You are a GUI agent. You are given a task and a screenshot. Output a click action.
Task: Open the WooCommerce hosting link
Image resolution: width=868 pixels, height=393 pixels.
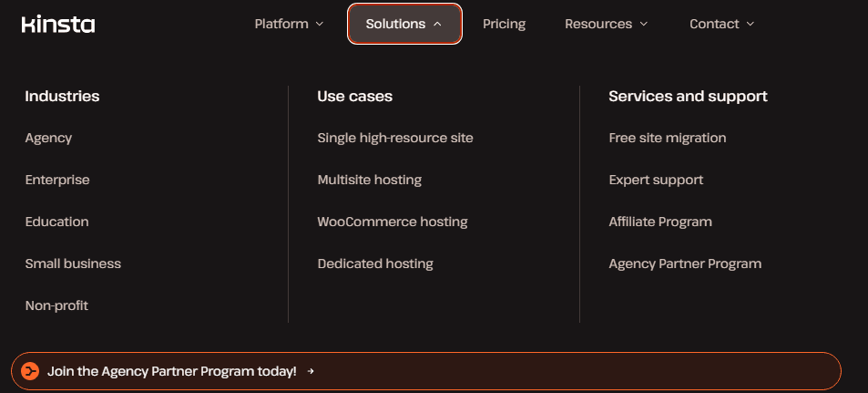tap(393, 222)
